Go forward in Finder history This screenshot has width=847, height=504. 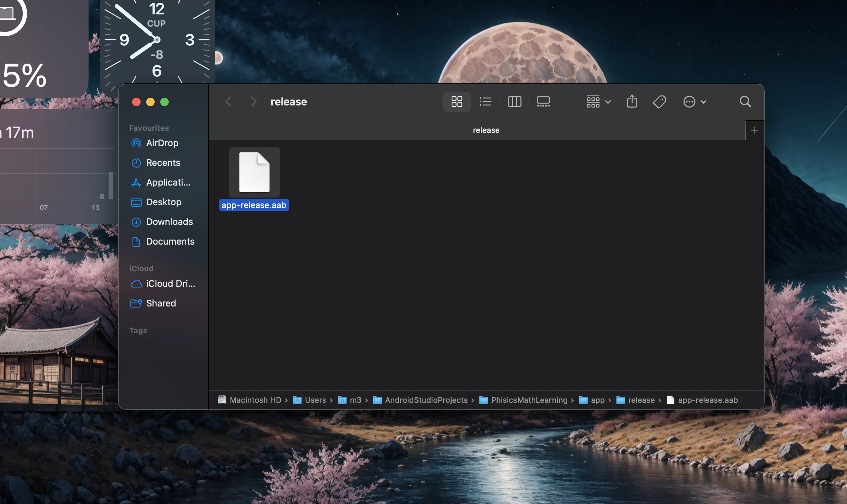click(253, 102)
